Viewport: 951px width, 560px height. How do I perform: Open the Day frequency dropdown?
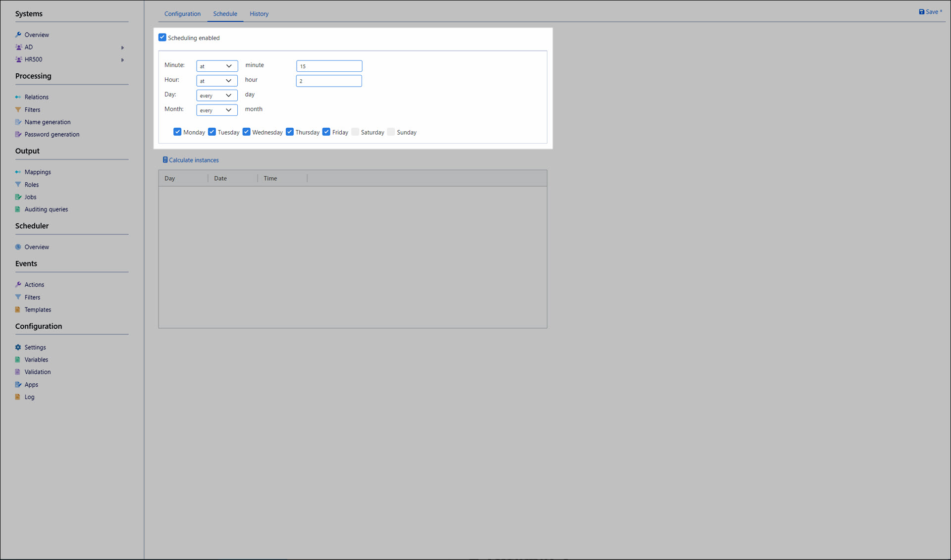coord(216,95)
